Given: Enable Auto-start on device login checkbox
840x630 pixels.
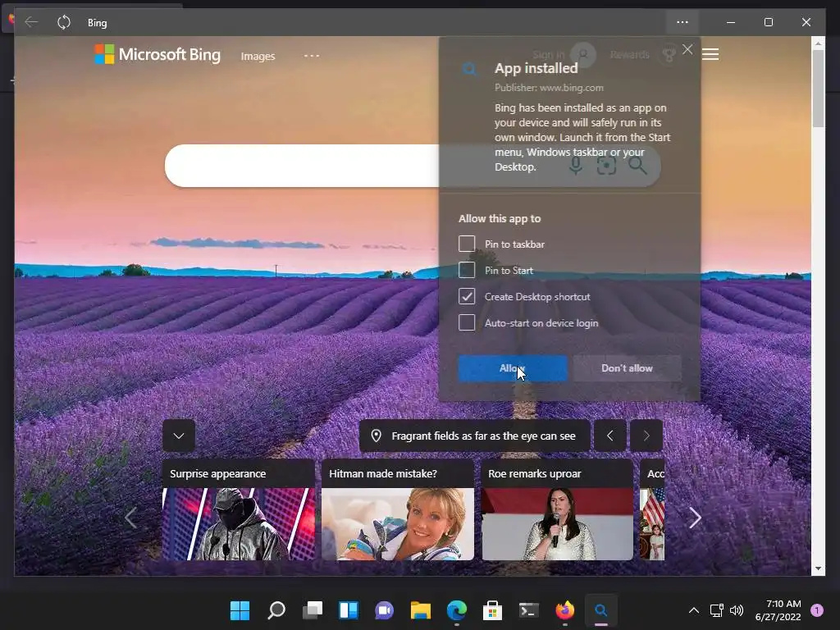Looking at the screenshot, I should click(x=467, y=322).
